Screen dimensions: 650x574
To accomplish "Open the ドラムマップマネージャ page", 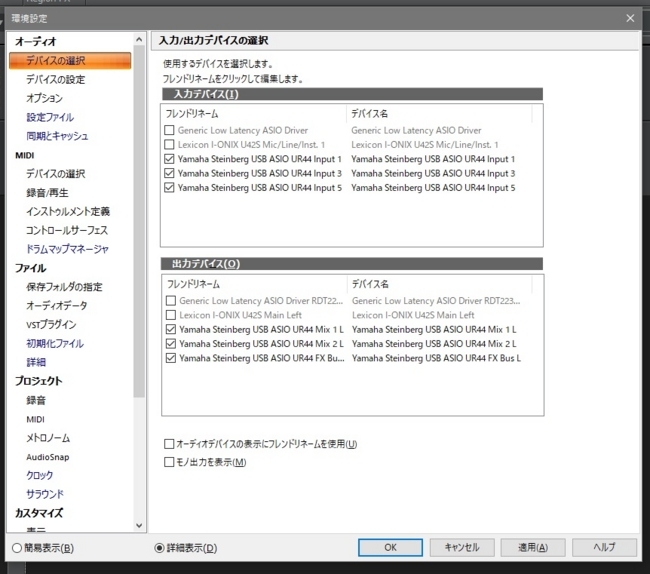I will coord(67,249).
